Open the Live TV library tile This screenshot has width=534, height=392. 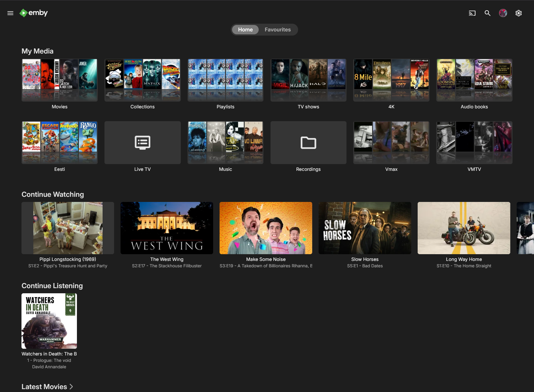(x=142, y=143)
